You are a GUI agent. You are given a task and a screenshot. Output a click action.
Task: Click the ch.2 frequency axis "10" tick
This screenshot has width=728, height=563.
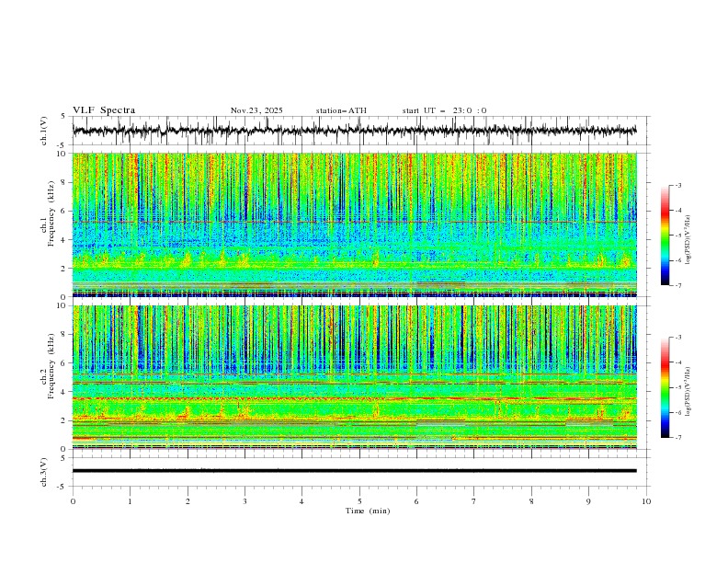pyautogui.click(x=63, y=305)
